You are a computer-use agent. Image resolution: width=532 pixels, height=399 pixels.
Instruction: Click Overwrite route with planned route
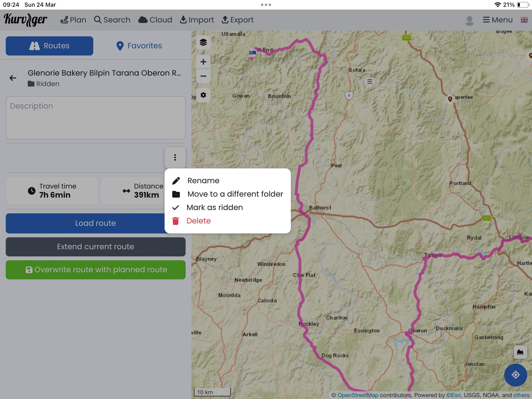pyautogui.click(x=95, y=270)
